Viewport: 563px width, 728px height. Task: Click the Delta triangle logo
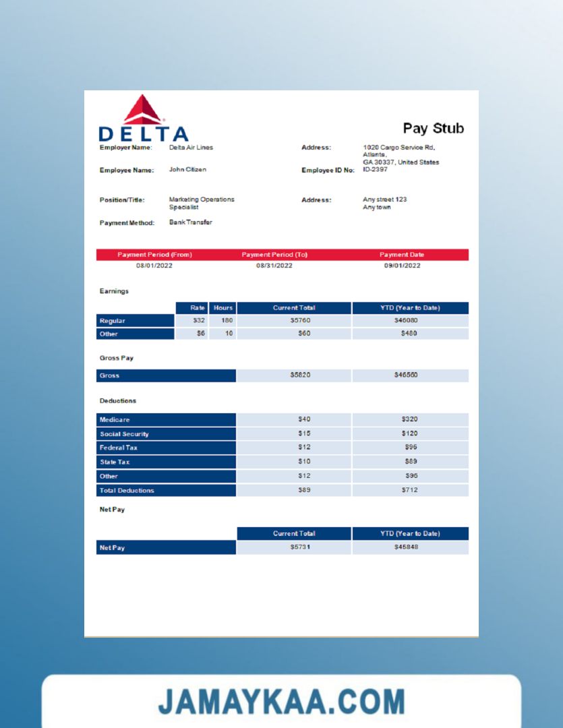click(x=142, y=110)
